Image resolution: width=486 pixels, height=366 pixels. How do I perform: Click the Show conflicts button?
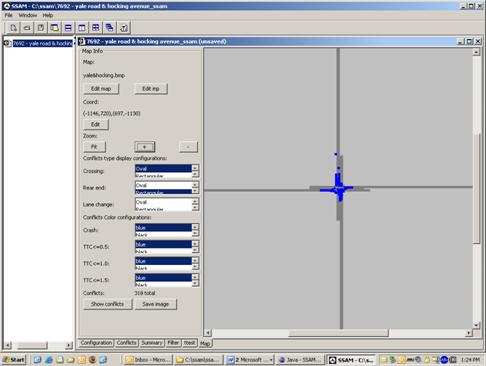point(108,304)
